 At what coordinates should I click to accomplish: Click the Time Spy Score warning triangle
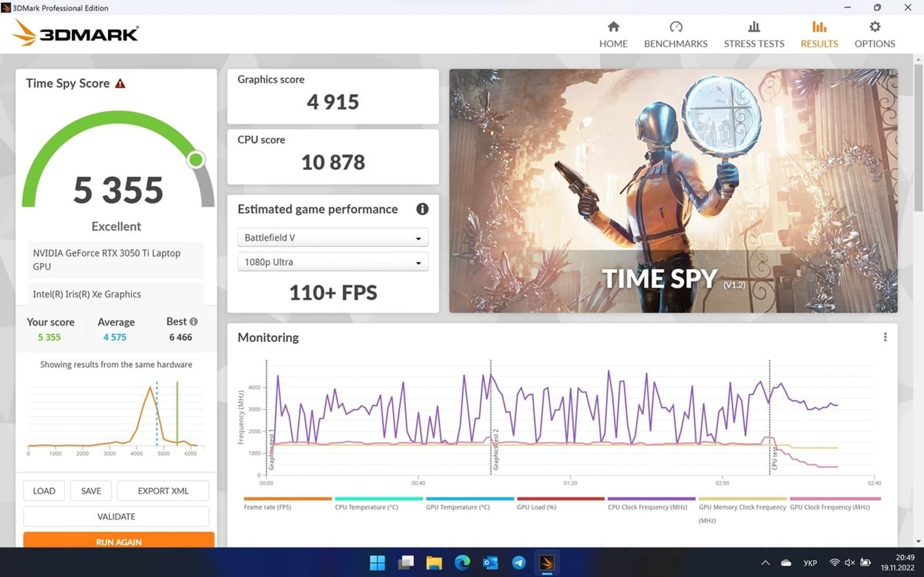pyautogui.click(x=120, y=83)
